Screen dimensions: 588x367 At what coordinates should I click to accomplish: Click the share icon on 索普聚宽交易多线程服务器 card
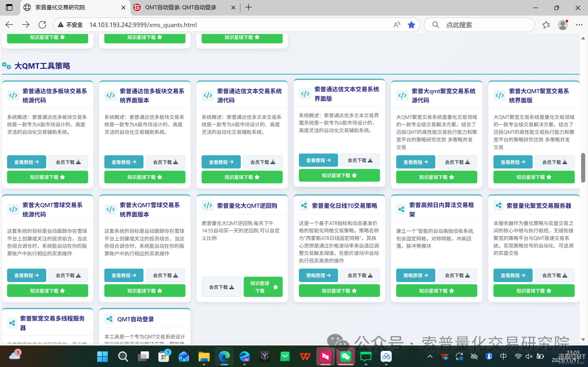coord(12,323)
